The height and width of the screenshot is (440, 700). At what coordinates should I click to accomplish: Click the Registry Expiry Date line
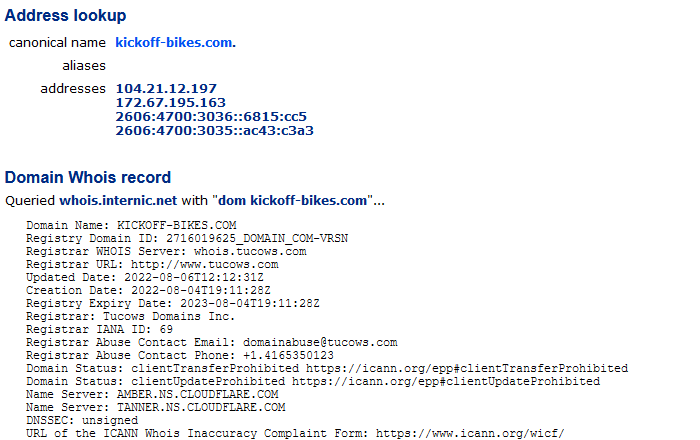[173, 303]
